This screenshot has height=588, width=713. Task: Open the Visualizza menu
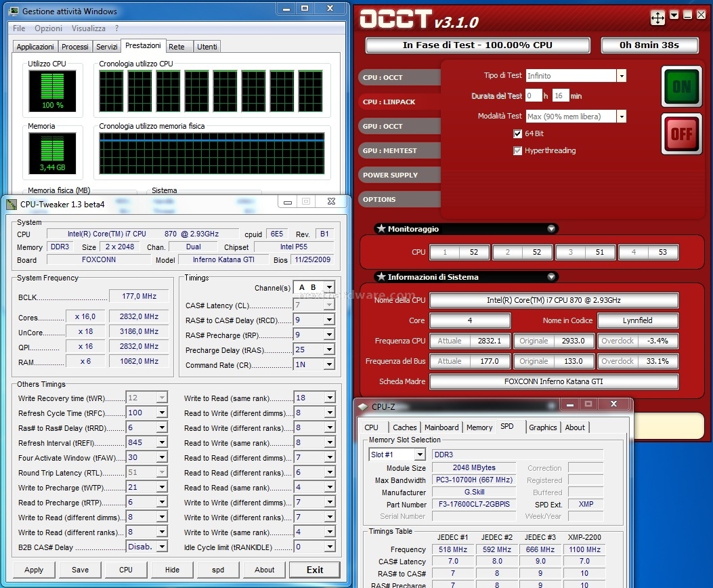point(88,28)
